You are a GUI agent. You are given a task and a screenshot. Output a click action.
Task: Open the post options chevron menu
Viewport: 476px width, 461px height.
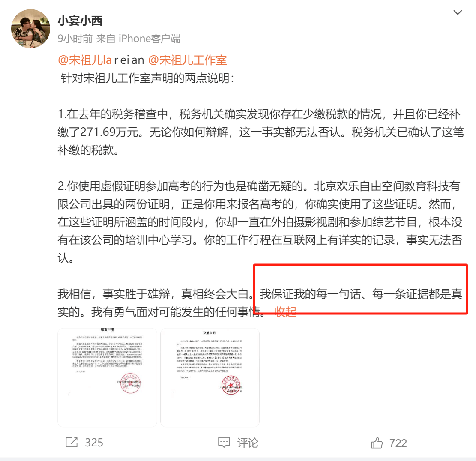click(x=458, y=12)
